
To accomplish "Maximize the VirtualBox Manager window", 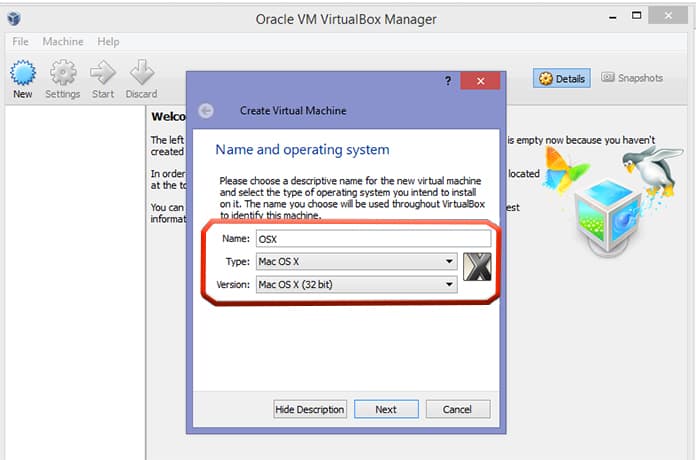I will pyautogui.click(x=637, y=16).
